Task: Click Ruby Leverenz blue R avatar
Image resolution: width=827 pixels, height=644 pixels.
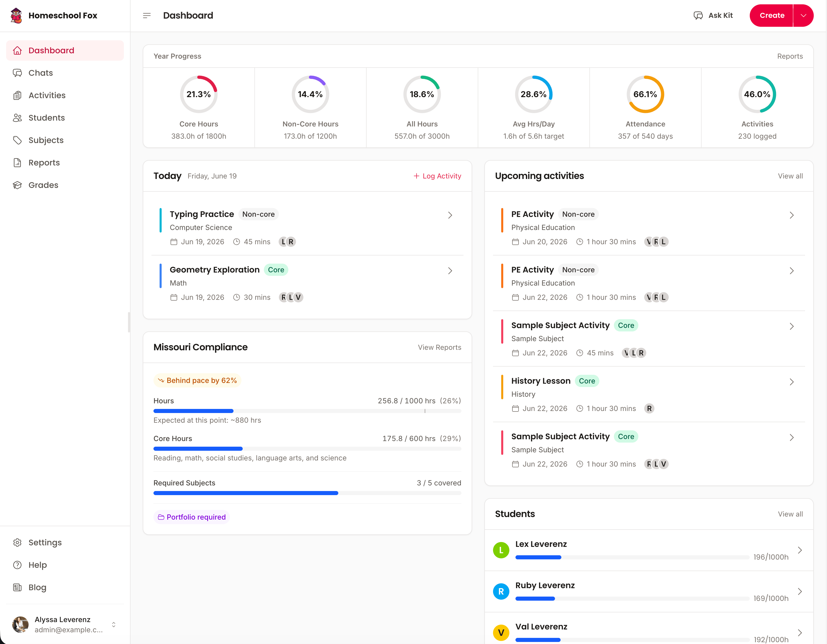Action: pyautogui.click(x=501, y=591)
